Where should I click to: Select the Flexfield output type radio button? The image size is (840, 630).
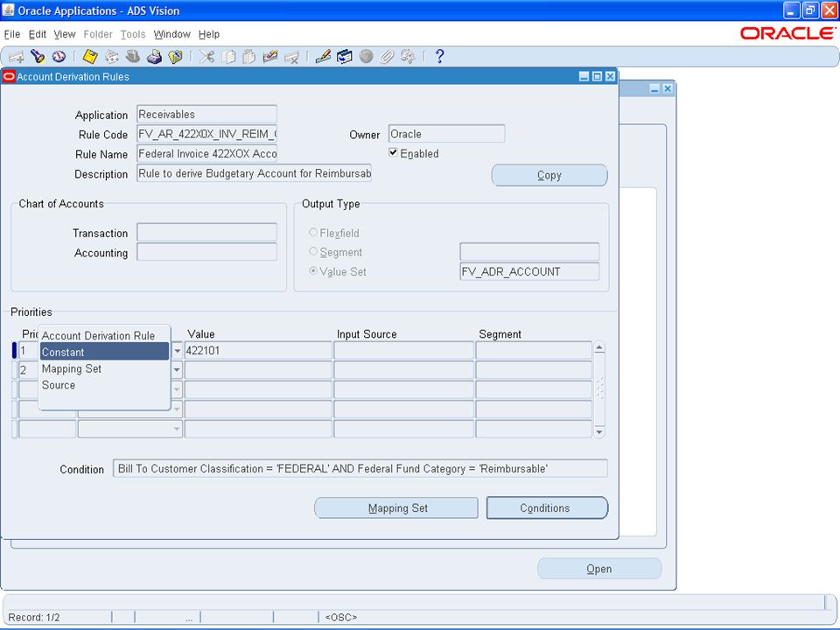click(x=313, y=233)
